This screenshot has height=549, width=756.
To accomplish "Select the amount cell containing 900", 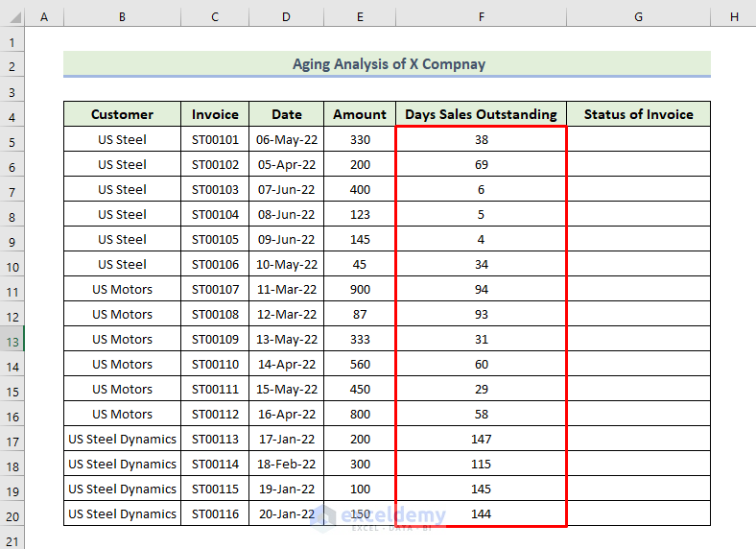I will tap(360, 289).
